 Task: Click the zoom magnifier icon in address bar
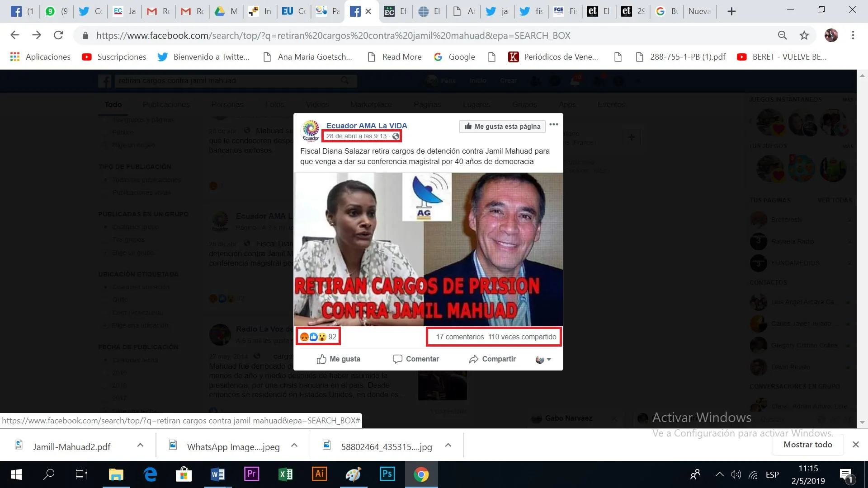783,35
